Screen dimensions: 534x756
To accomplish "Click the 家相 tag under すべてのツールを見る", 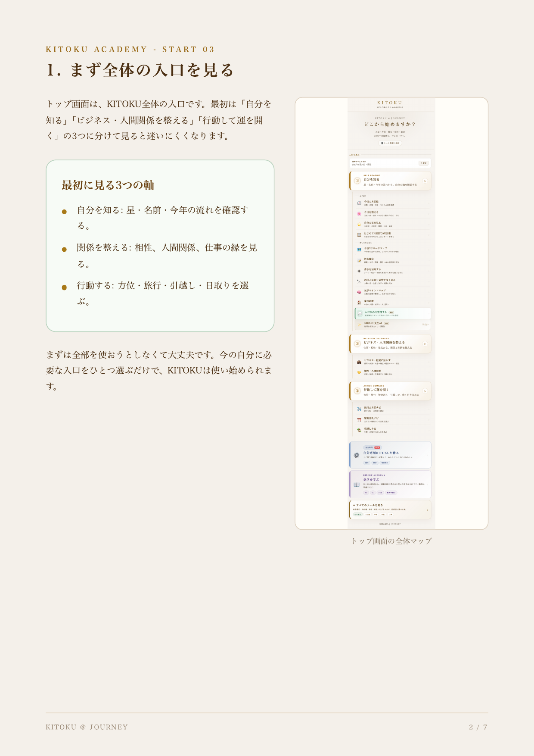I will click(376, 514).
